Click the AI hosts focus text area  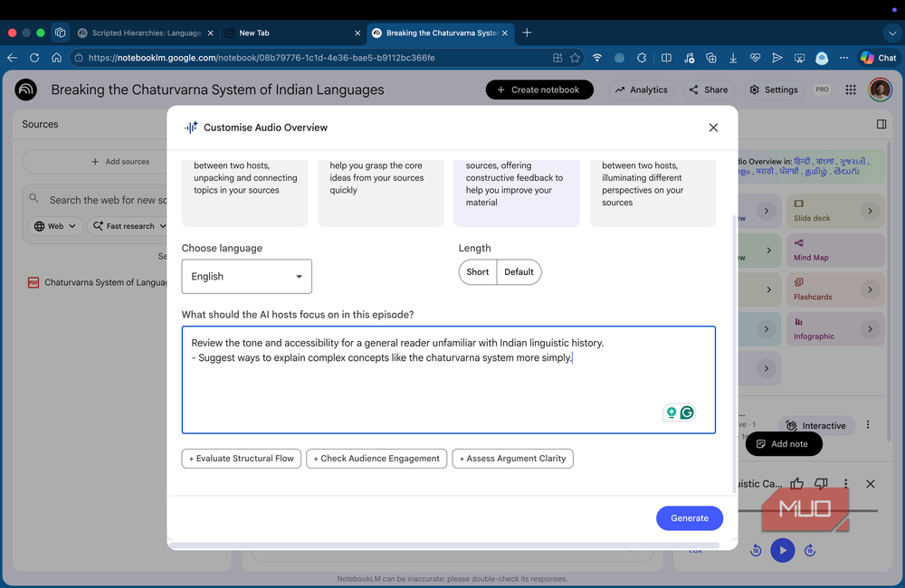pos(449,380)
